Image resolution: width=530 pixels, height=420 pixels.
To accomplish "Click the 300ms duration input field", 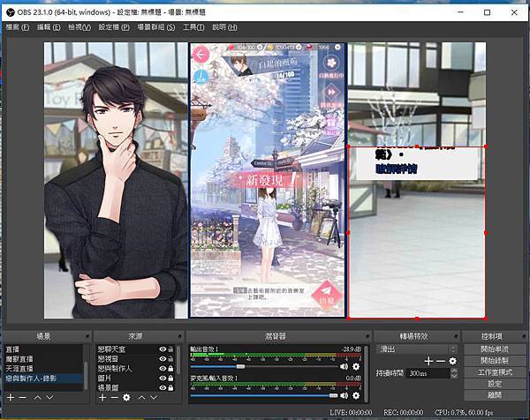I will (x=428, y=373).
